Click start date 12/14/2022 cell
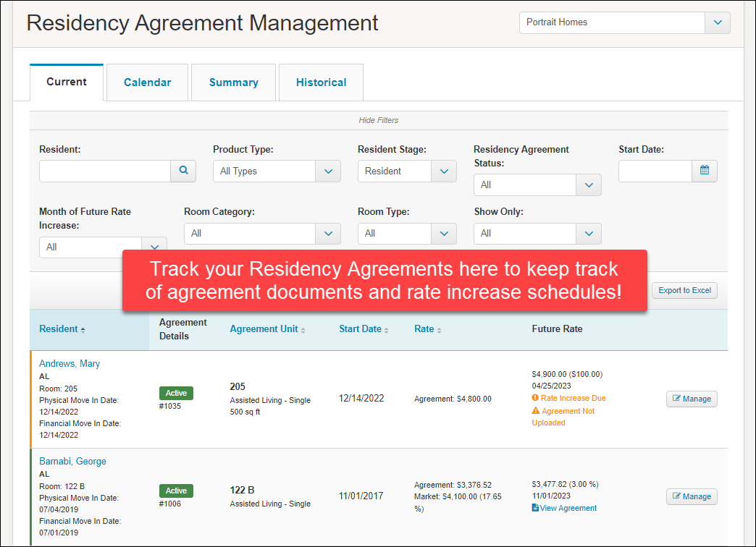Viewport: 756px width, 547px height. coord(361,398)
